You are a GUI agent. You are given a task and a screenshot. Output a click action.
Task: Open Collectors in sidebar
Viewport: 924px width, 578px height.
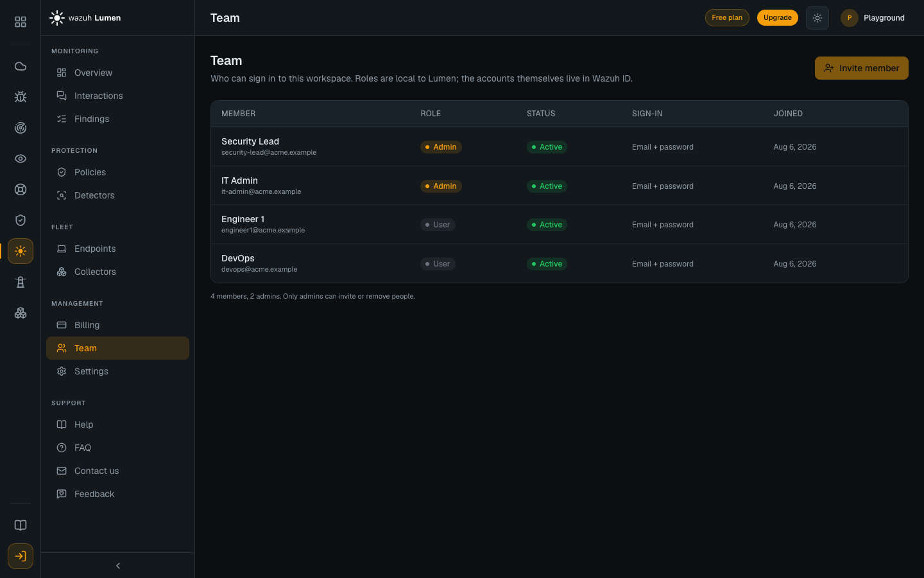(x=118, y=272)
